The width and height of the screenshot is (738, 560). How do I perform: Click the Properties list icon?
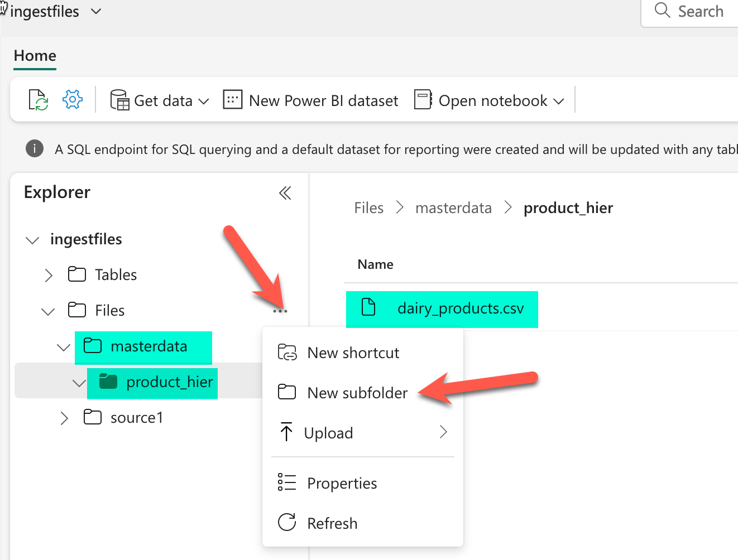pos(287,482)
